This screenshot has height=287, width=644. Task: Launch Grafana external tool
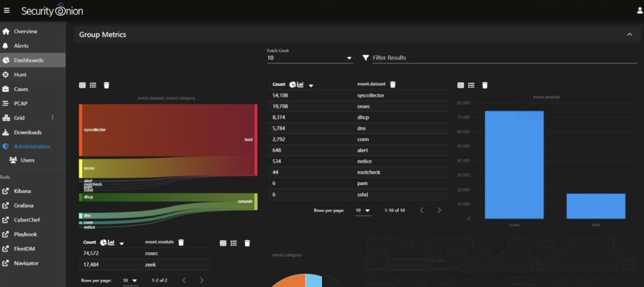pos(32,205)
